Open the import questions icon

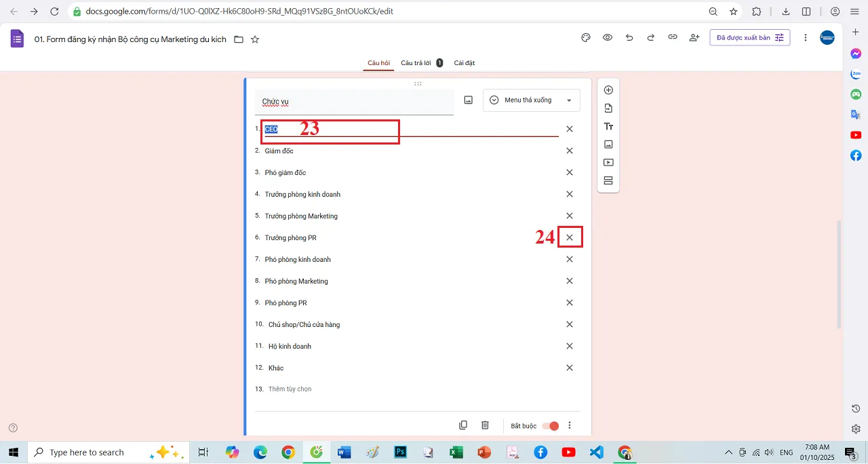[608, 107]
